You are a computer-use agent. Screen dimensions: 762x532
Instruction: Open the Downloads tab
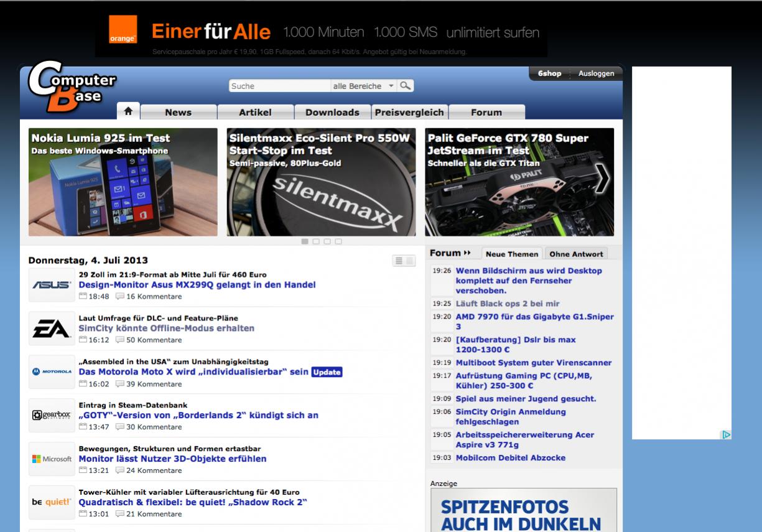332,112
